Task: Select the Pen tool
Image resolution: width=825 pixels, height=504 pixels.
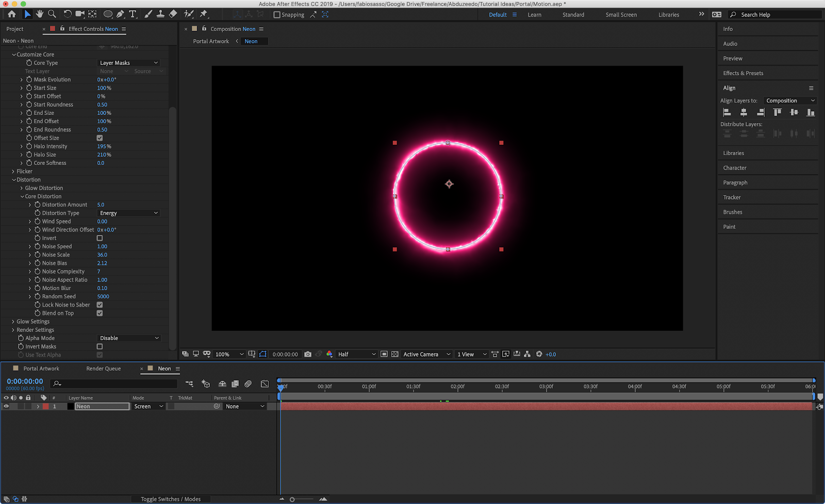Action: coord(120,14)
